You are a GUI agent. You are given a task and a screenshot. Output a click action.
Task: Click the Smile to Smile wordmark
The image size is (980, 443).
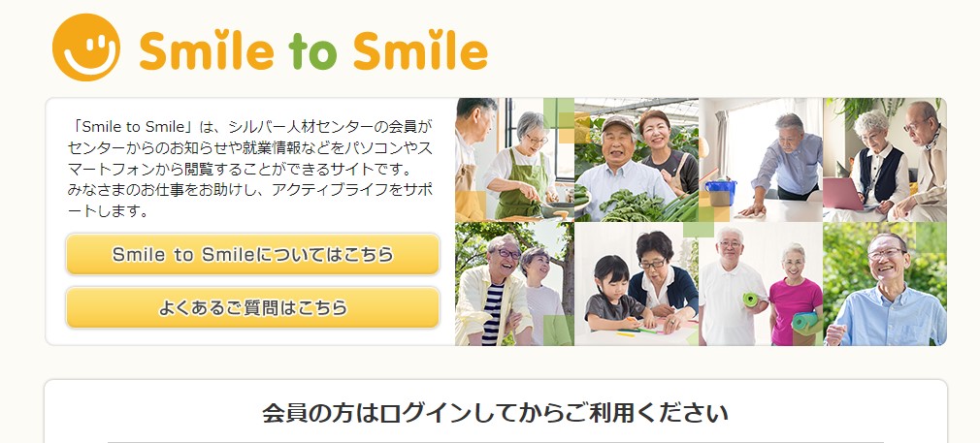pyautogui.click(x=313, y=48)
